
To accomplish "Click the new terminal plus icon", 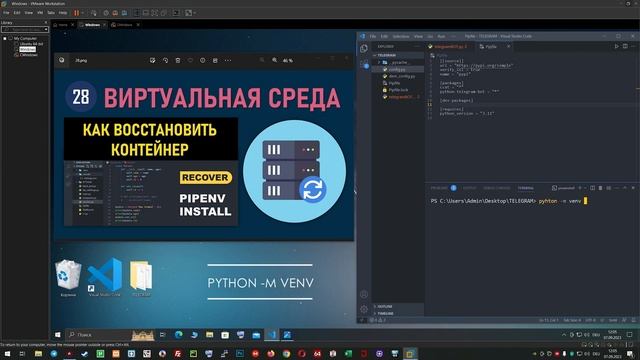I will tap(580, 188).
